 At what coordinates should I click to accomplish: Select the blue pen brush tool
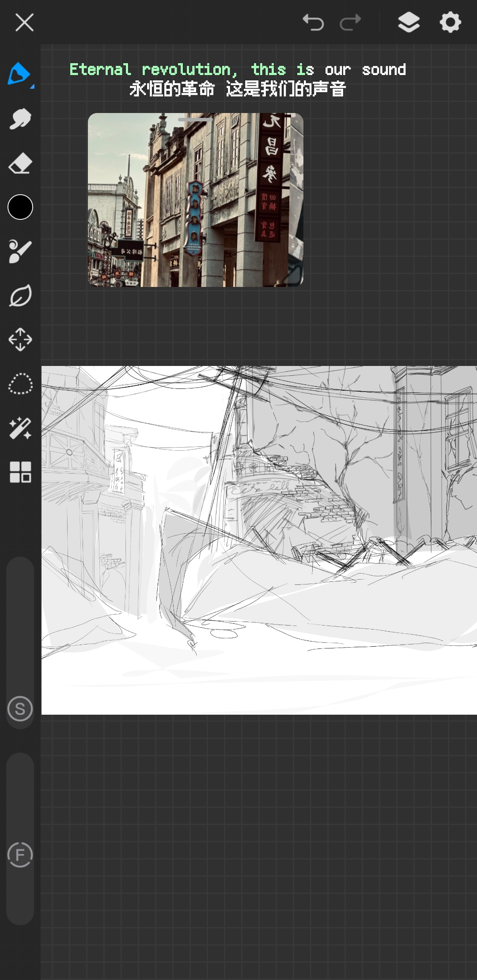point(19,74)
